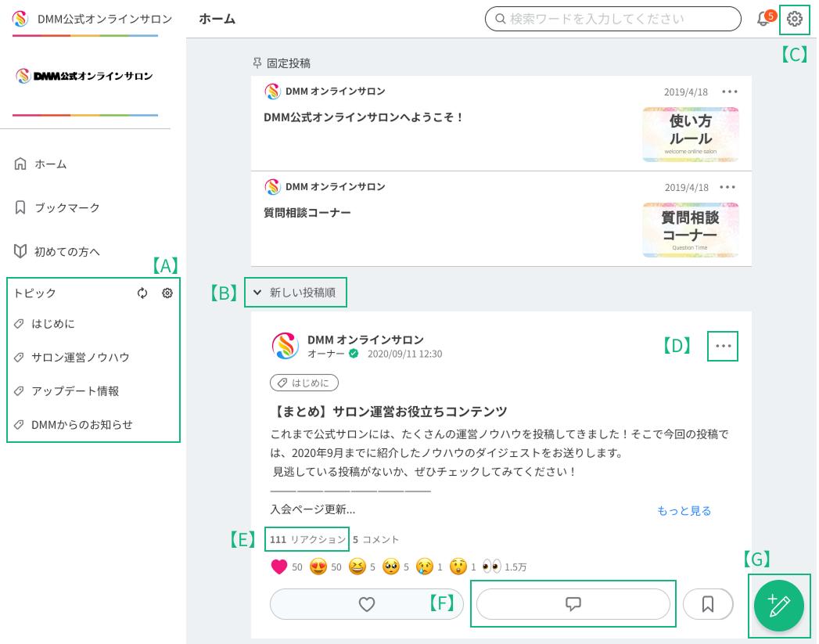Open the 5 コメント link
This screenshot has height=644, width=819.
point(375,540)
